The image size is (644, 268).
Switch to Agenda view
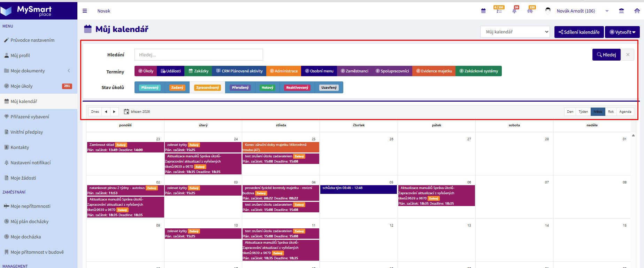point(625,112)
